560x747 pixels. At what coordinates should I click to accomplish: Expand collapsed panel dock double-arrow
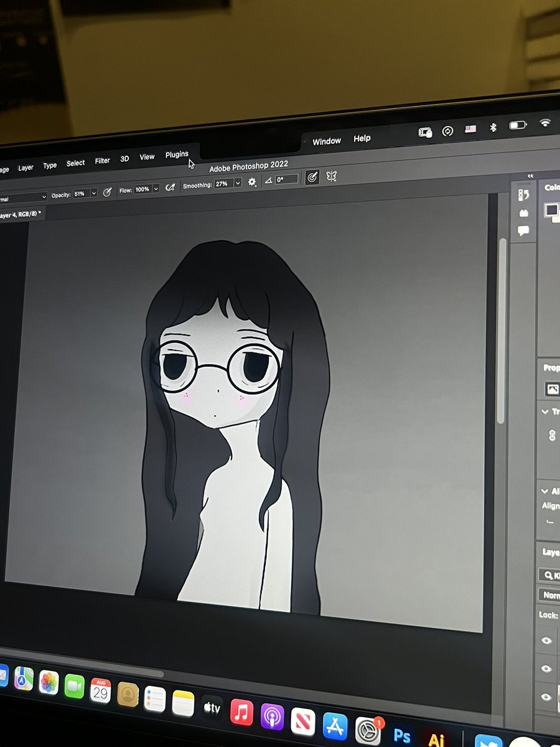coord(530,176)
